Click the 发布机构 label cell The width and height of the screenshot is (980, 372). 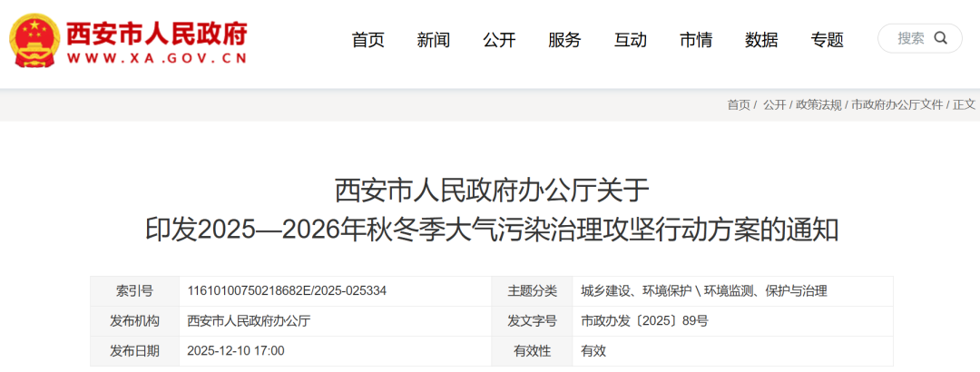point(134,321)
